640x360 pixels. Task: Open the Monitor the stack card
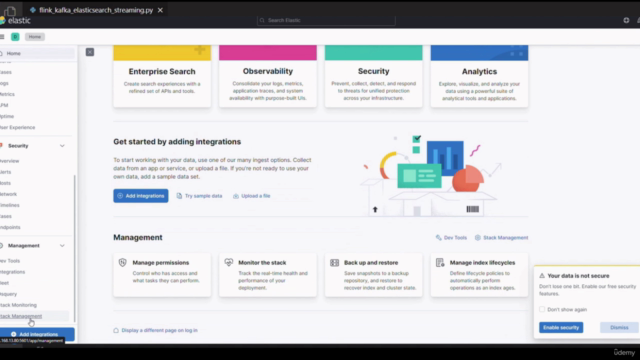(x=268, y=275)
